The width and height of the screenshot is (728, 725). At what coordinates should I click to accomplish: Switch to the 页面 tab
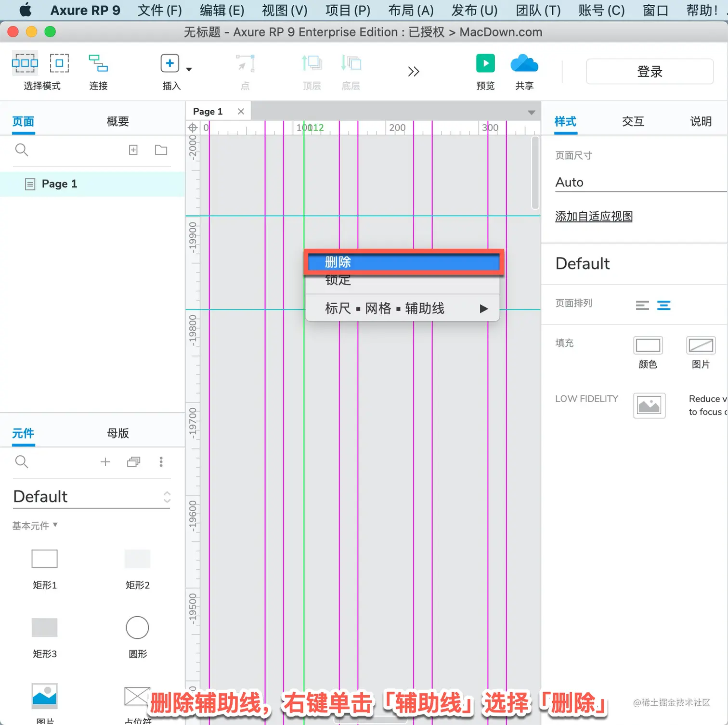23,121
